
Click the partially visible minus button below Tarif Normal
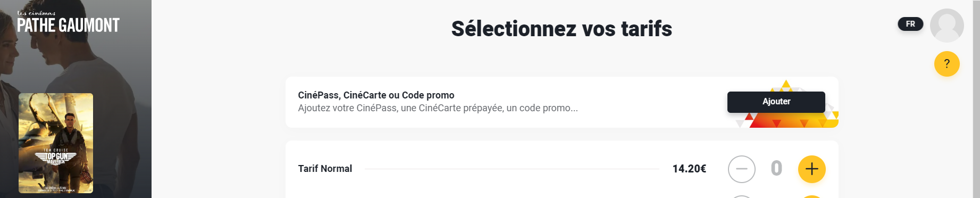741,196
